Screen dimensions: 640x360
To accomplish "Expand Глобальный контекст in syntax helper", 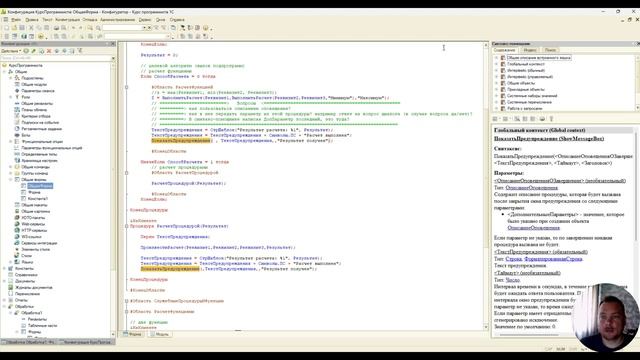I will click(497, 64).
